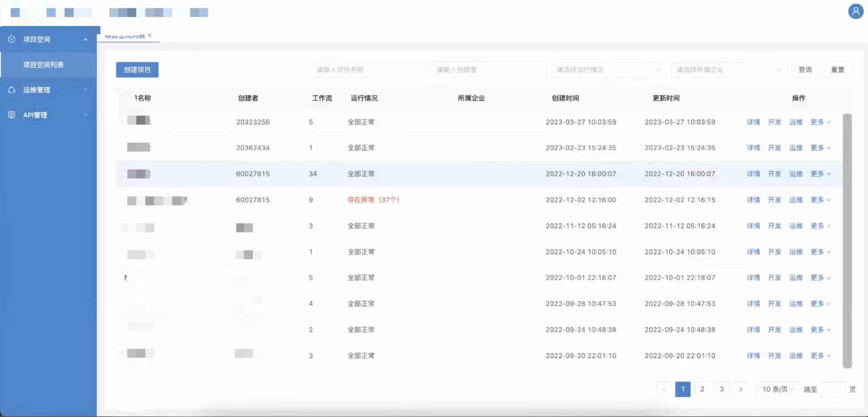The image size is (868, 417).
Task: Click the 存在异常 (37个) status text
Action: tap(373, 200)
